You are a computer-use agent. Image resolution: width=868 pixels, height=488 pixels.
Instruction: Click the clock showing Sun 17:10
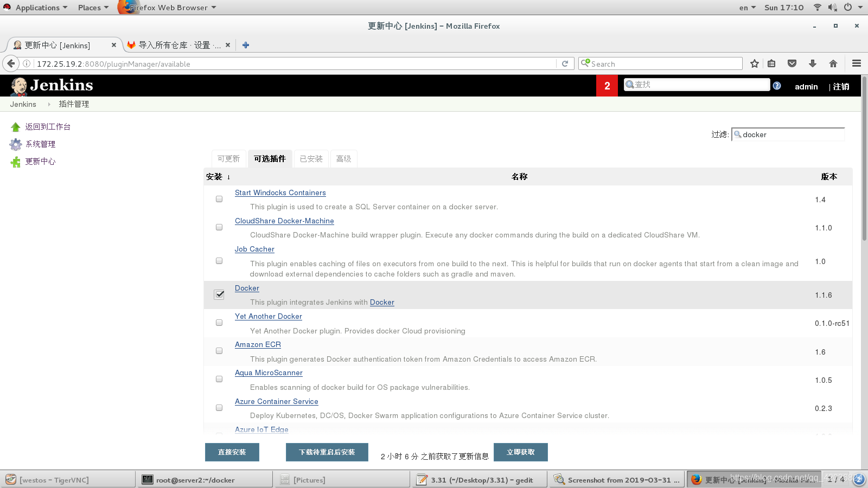[784, 8]
